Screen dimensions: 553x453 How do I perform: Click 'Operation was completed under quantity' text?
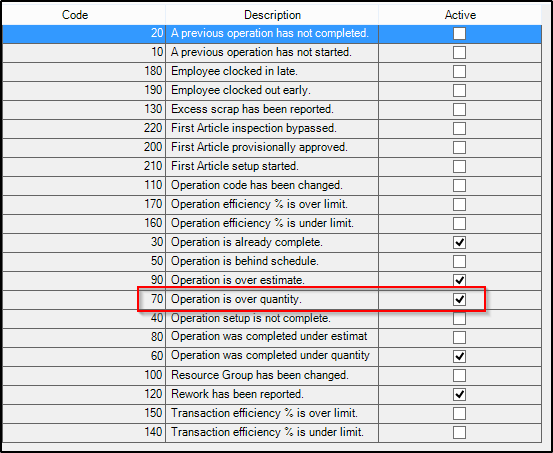(271, 356)
